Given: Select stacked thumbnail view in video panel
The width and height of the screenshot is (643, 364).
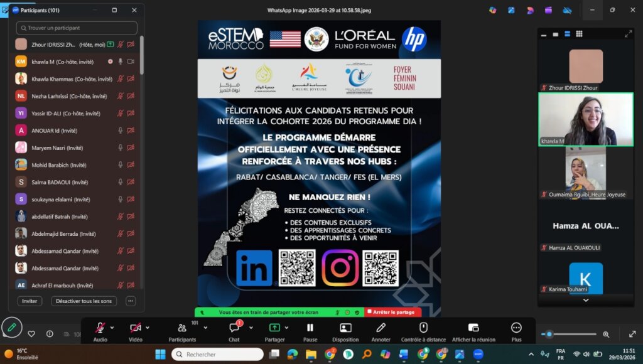Looking at the screenshot, I should click(x=567, y=34).
